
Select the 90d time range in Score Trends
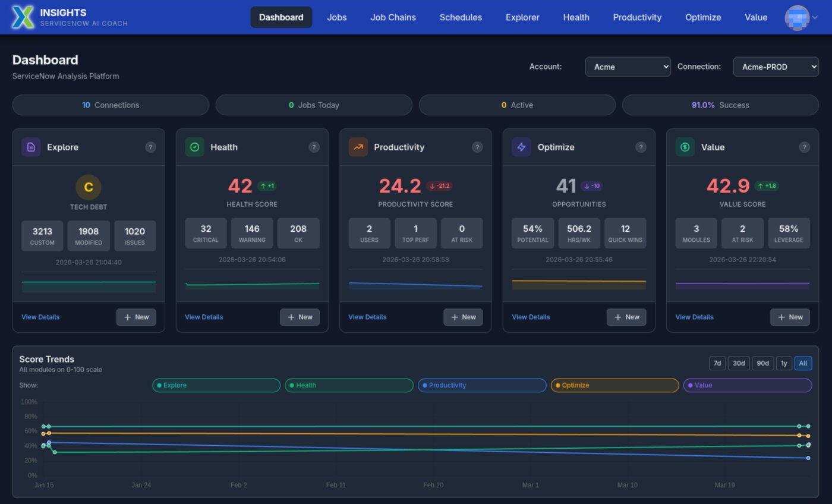pyautogui.click(x=762, y=363)
